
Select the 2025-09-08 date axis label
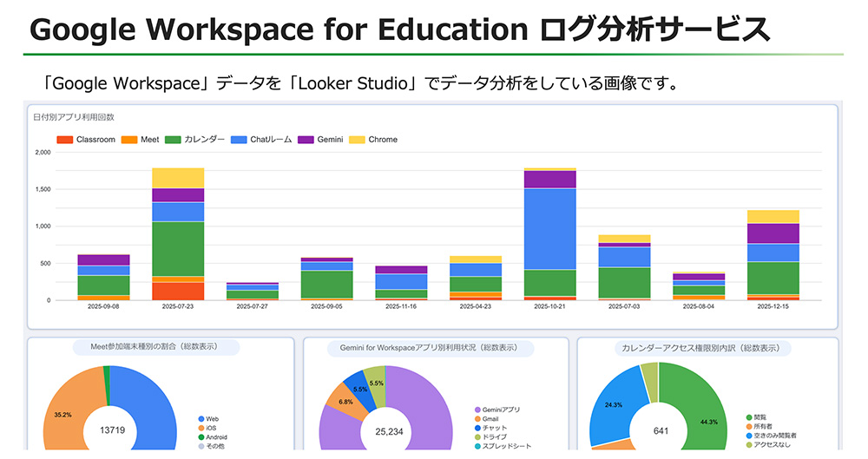(x=103, y=307)
